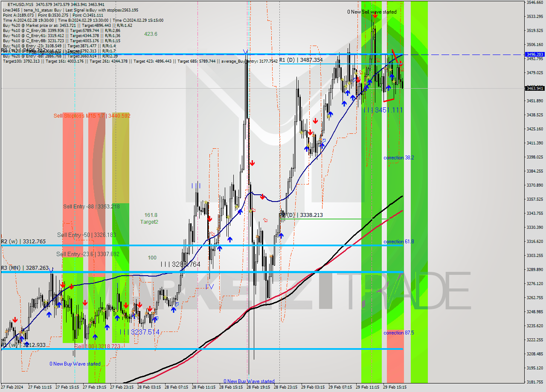
Task: Select the 3496.203 price tag on the axis
Action: [534, 55]
